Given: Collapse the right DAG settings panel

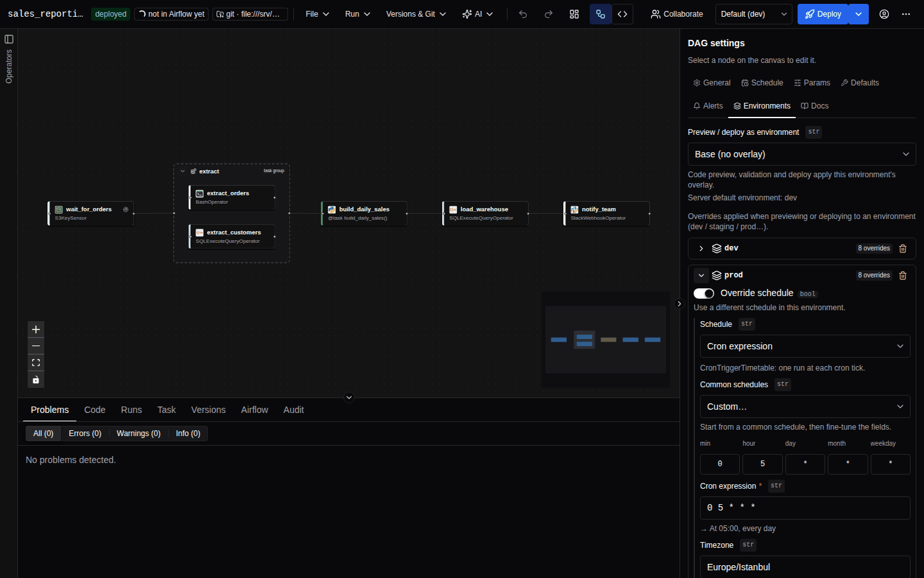Looking at the screenshot, I should (680, 304).
